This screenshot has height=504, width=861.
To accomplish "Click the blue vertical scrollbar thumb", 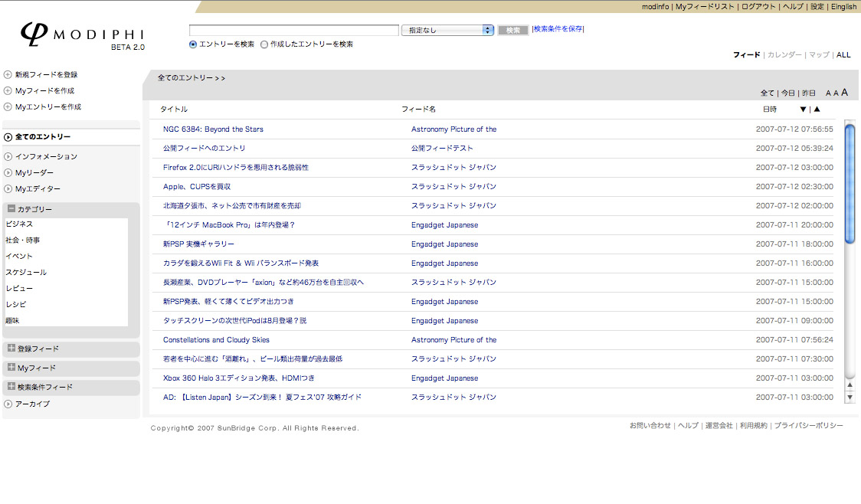I will point(850,184).
